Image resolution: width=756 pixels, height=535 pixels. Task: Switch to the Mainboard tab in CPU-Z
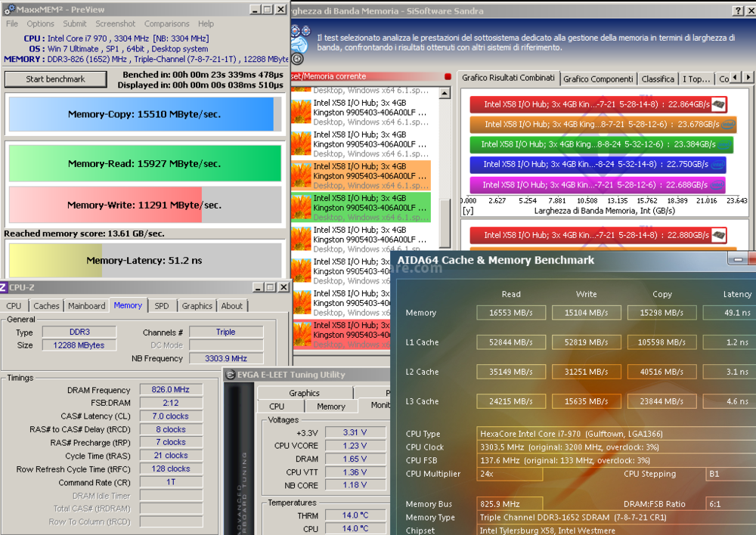click(87, 305)
